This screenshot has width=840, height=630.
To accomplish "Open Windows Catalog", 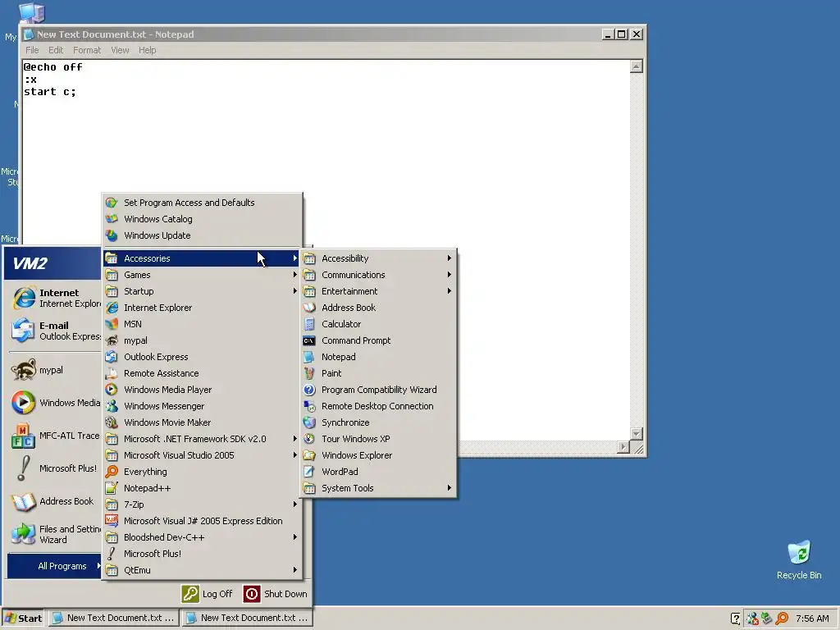I will [x=203, y=219].
